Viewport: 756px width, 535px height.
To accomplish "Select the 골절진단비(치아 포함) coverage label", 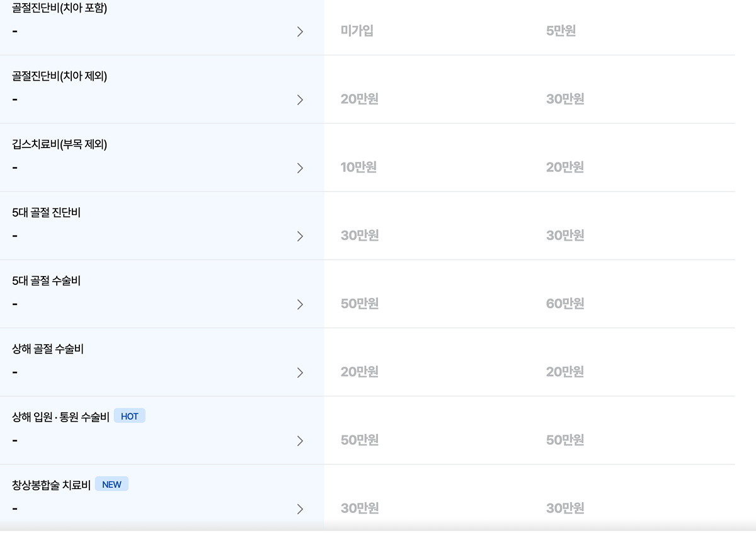I will pos(59,8).
